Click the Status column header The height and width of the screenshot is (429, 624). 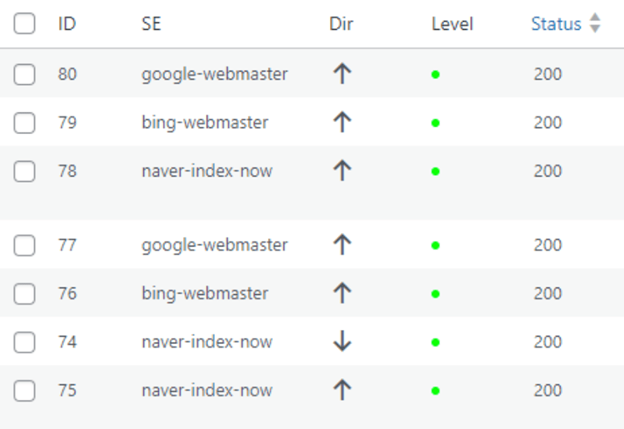(x=556, y=24)
